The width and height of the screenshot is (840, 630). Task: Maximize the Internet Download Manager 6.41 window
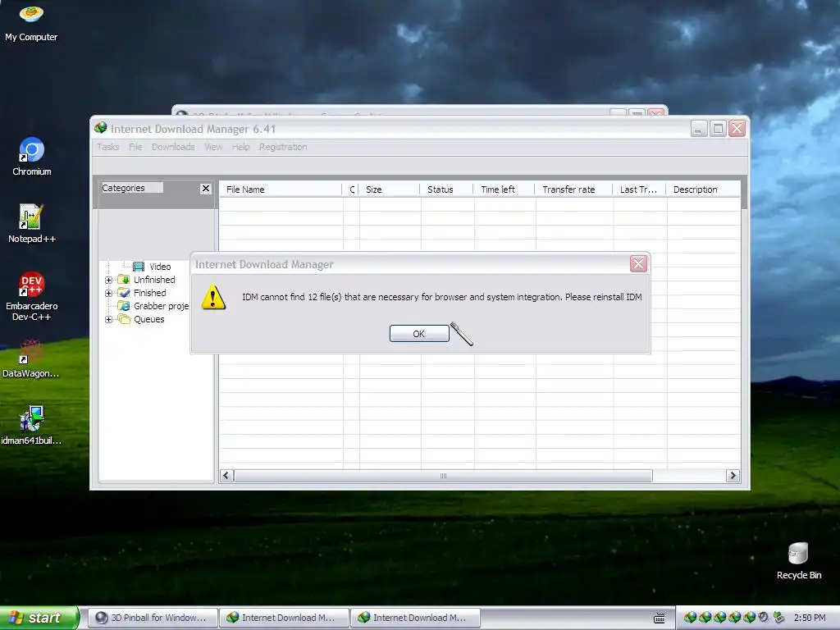pos(718,129)
